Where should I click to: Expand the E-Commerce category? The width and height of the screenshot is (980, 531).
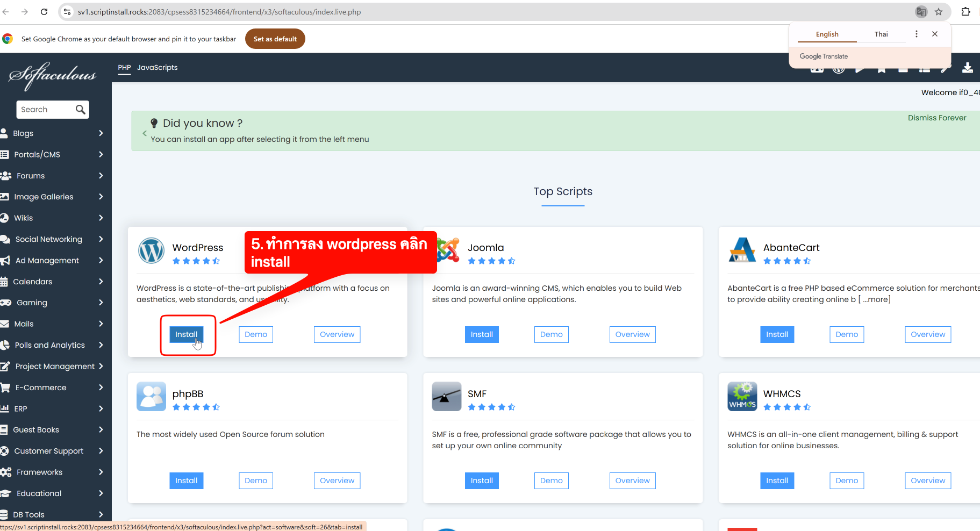click(101, 388)
